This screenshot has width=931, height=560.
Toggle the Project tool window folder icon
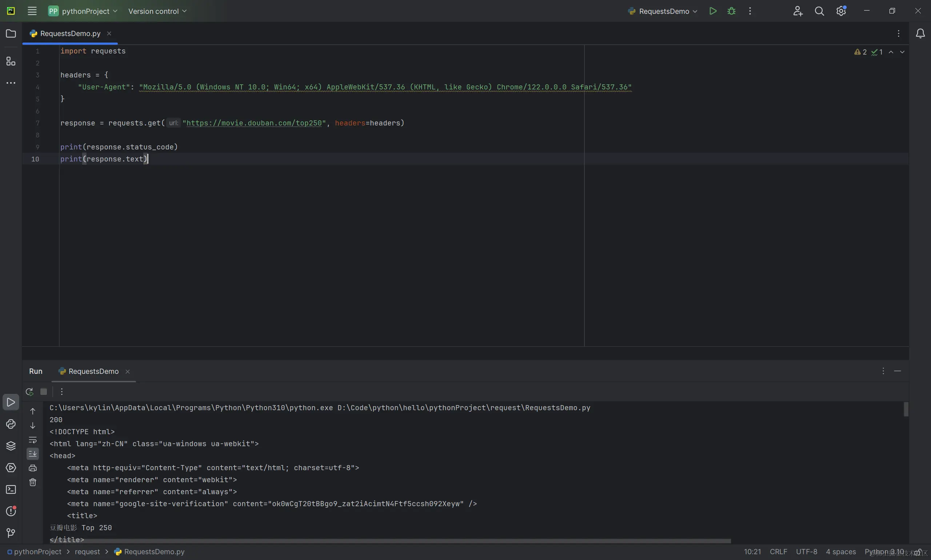tap(11, 33)
